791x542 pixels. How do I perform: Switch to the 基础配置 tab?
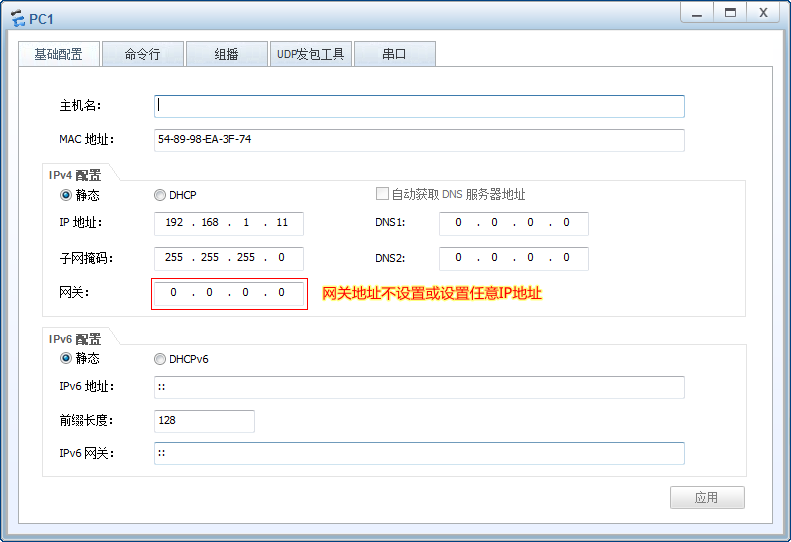coord(59,54)
